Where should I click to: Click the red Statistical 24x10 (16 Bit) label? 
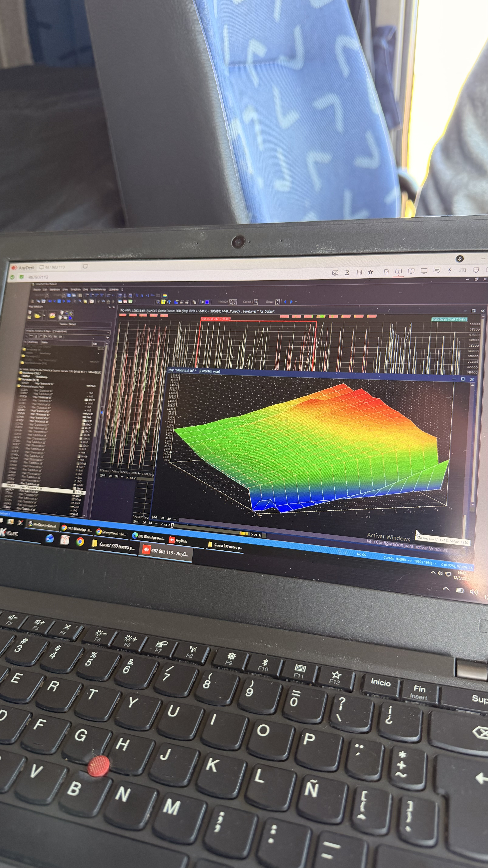216,319
